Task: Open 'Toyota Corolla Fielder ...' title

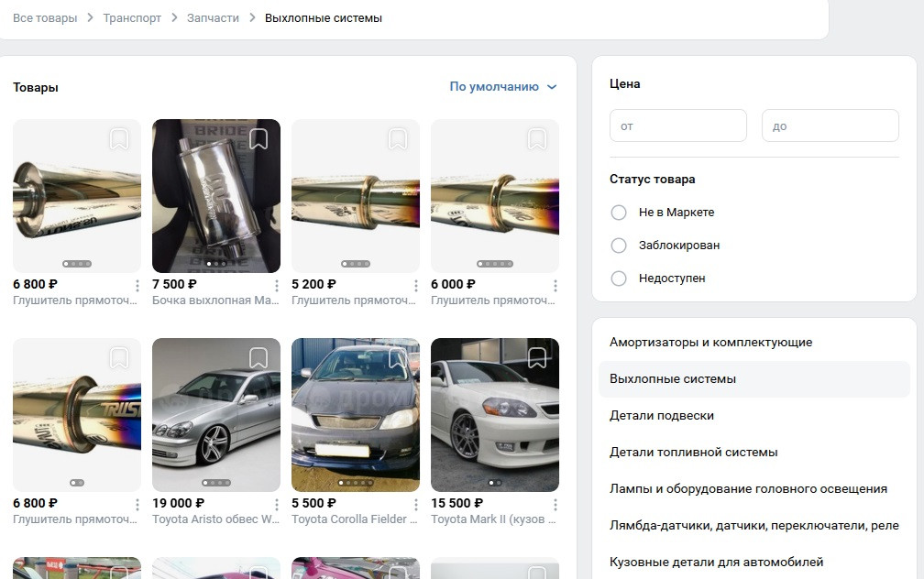Action: click(355, 519)
